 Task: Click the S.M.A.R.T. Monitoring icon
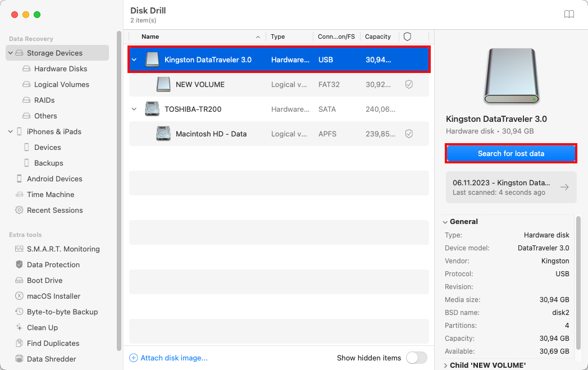(19, 249)
